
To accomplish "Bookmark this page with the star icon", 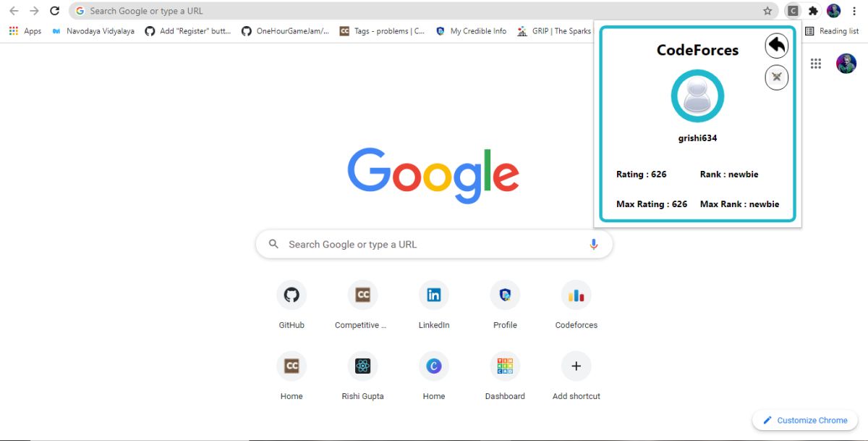I will click(x=767, y=11).
